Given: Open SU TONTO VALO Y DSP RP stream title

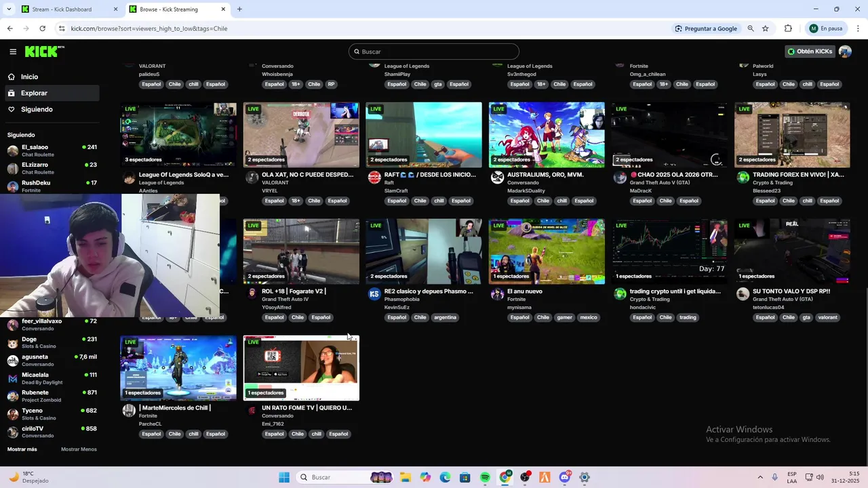Looking at the screenshot, I should point(791,291).
